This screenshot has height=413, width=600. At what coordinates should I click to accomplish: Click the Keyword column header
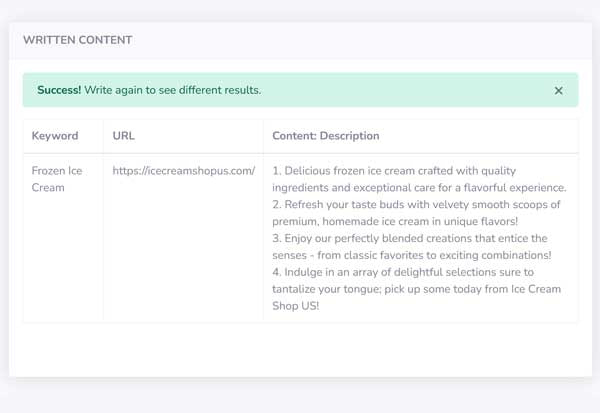click(55, 136)
